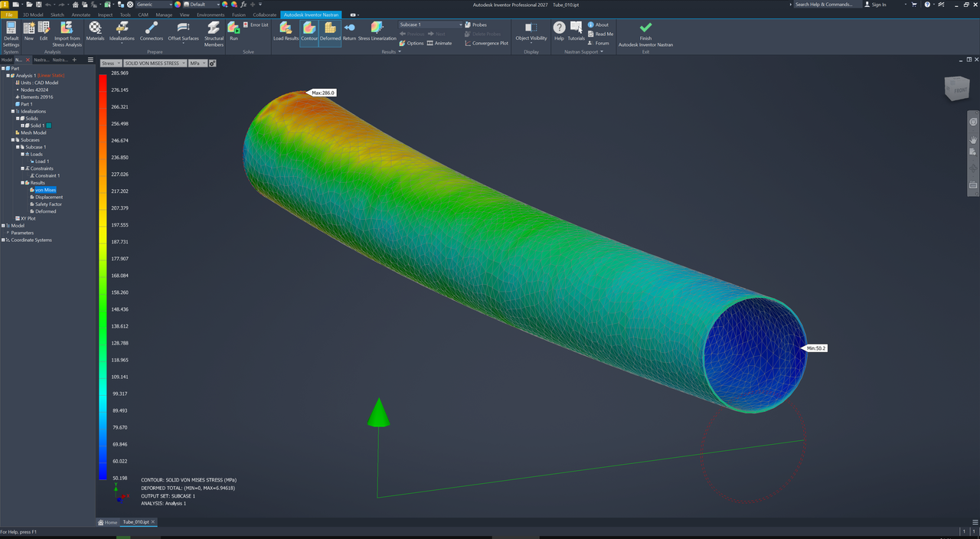This screenshot has height=539, width=980.
Task: Open the Error List
Action: click(x=256, y=24)
